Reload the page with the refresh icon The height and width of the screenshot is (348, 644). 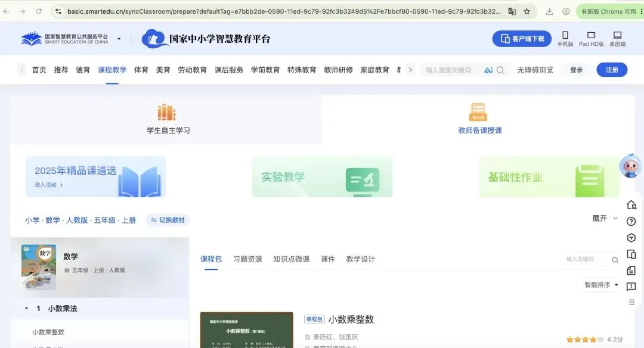[39, 11]
